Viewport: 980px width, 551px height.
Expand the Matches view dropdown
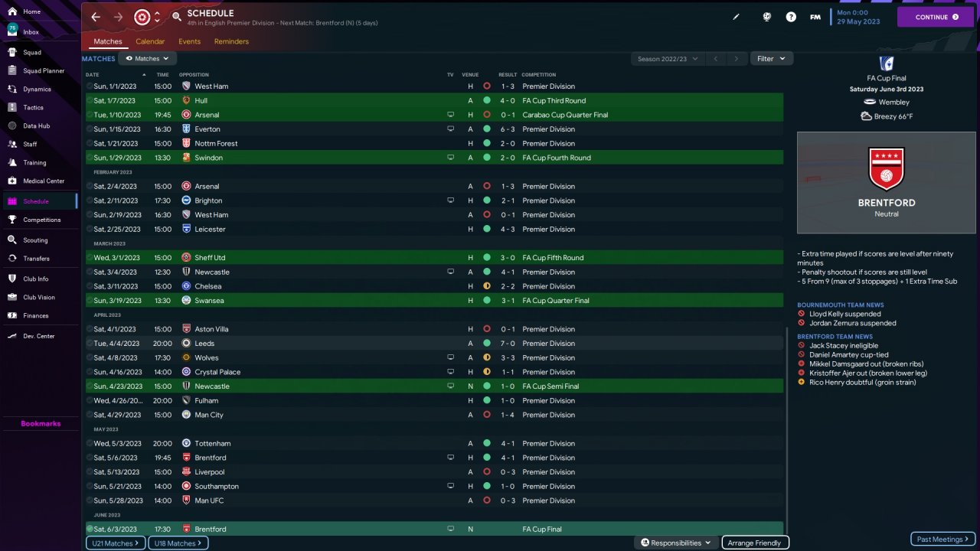[x=148, y=58]
